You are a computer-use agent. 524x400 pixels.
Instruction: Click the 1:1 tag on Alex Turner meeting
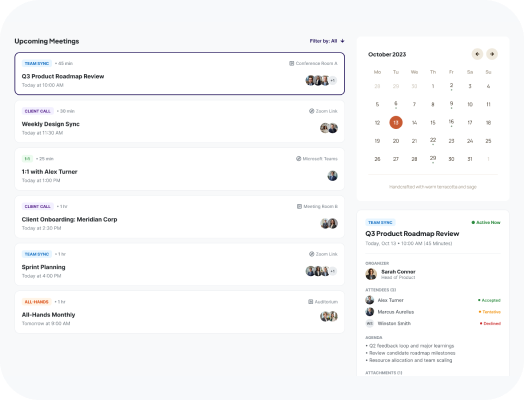27,159
